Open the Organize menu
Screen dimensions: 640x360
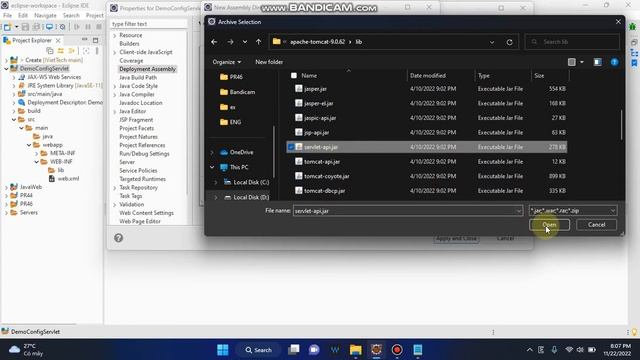click(227, 62)
